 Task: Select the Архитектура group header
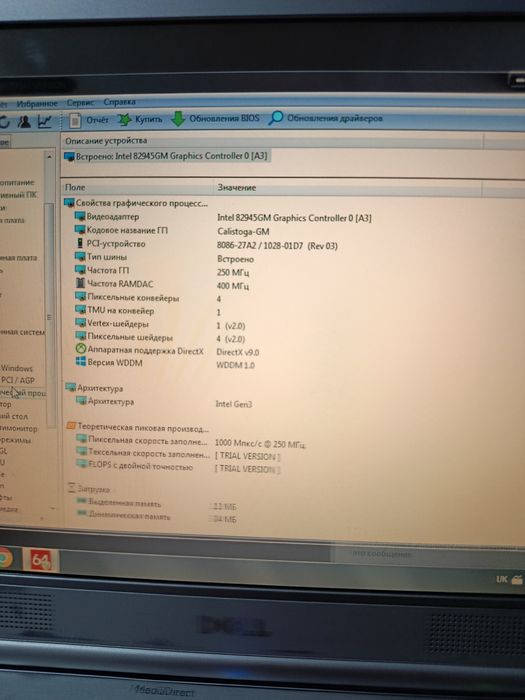(94, 388)
